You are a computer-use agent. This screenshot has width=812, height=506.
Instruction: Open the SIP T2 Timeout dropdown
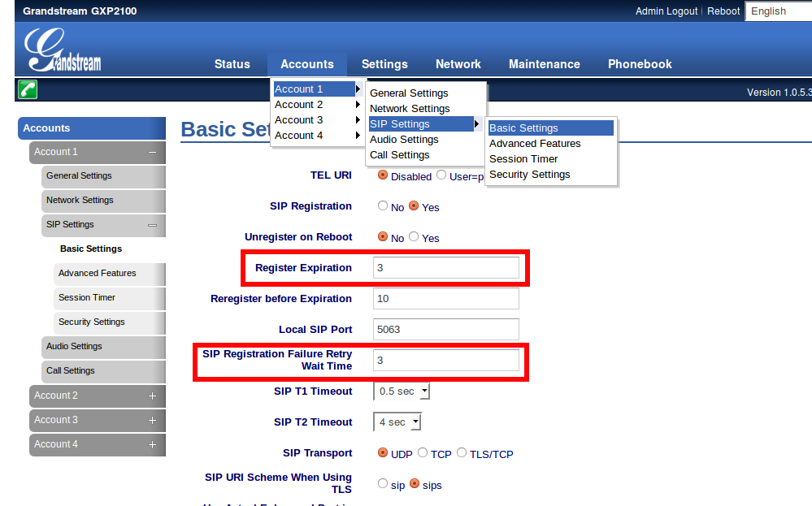pos(397,422)
